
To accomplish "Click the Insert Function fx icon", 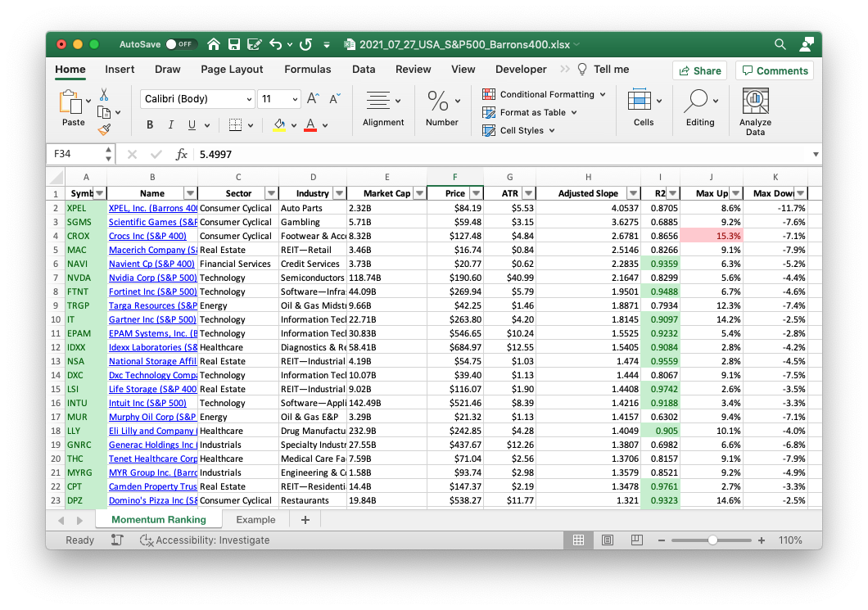I will click(x=182, y=154).
